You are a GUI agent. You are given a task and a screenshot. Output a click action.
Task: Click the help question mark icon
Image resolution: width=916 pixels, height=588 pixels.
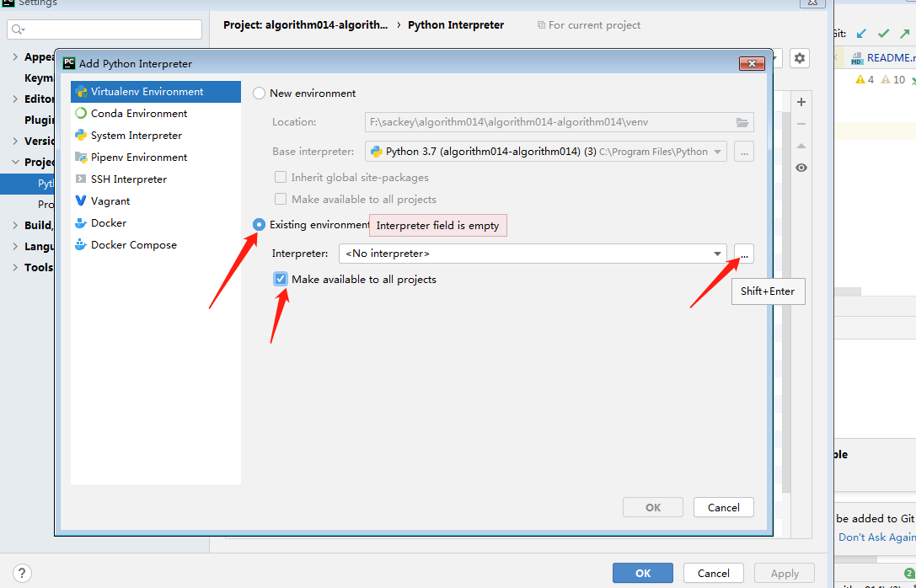pyautogui.click(x=22, y=573)
